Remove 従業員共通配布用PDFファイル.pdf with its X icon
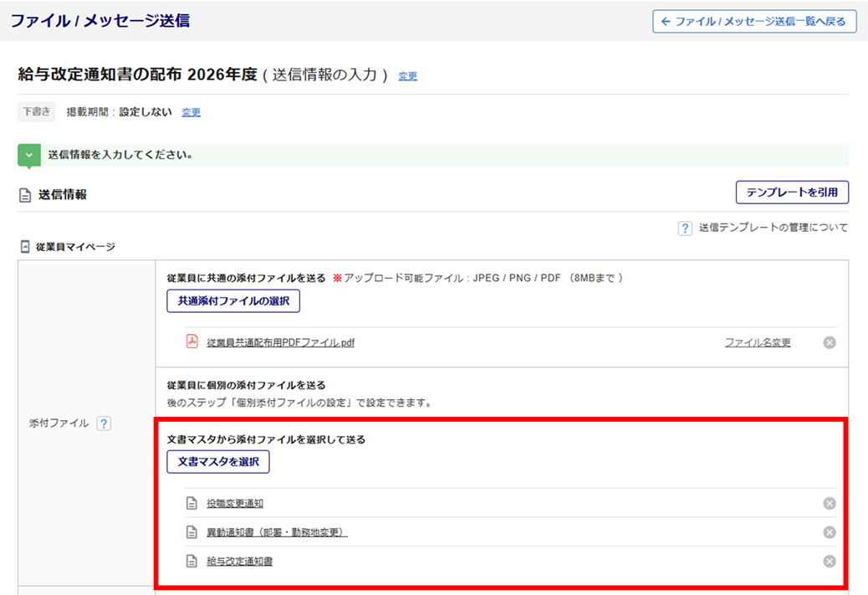This screenshot has height=595, width=868. [829, 342]
